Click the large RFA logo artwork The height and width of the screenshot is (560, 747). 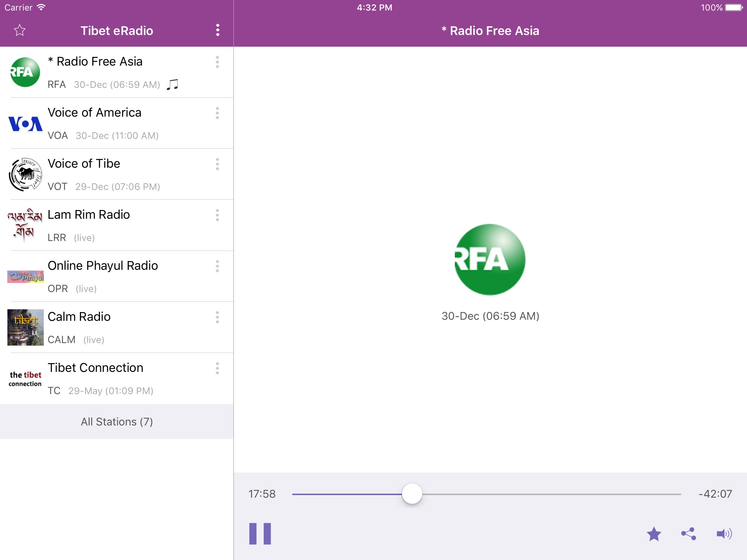point(490,259)
